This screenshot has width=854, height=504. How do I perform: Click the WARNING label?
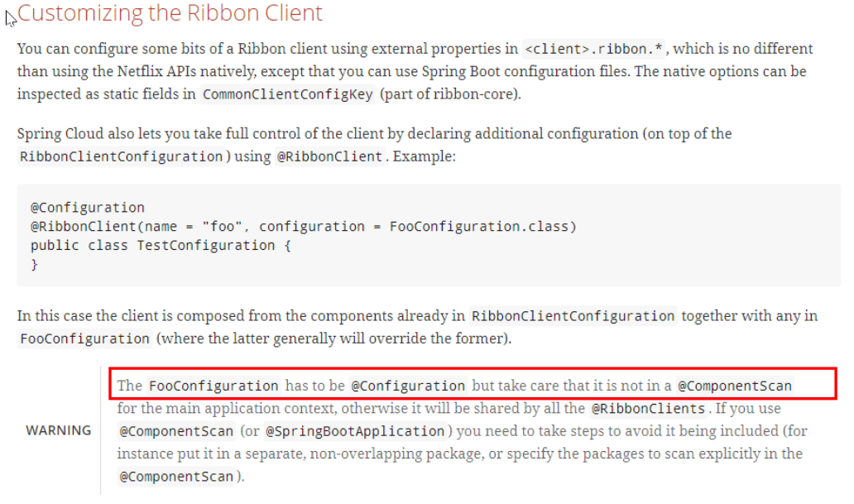(59, 430)
